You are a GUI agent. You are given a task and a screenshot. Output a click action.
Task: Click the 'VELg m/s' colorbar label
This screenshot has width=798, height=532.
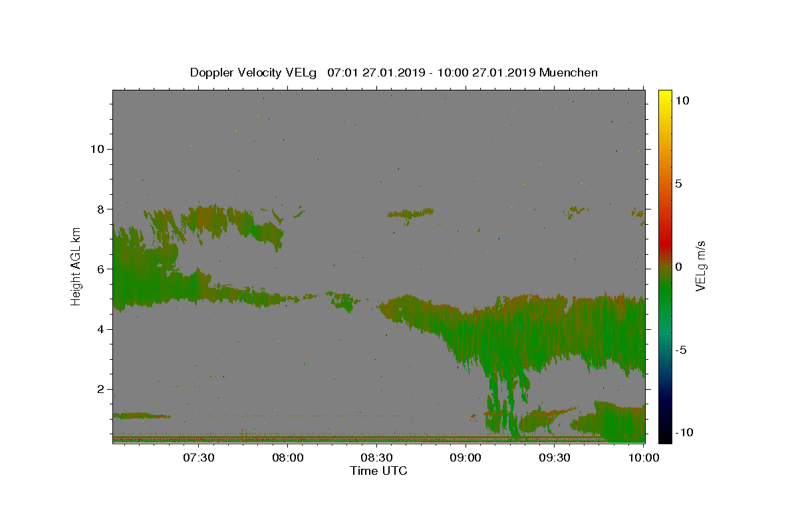pyautogui.click(x=700, y=266)
